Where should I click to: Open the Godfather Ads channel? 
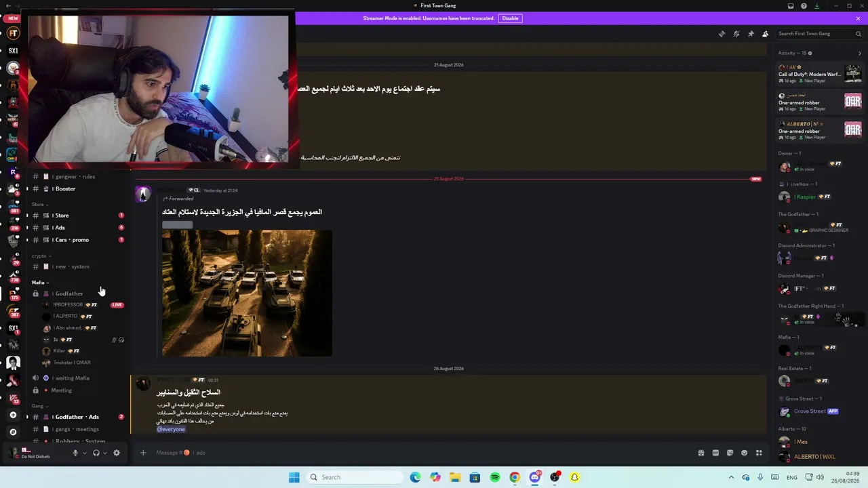(x=78, y=417)
